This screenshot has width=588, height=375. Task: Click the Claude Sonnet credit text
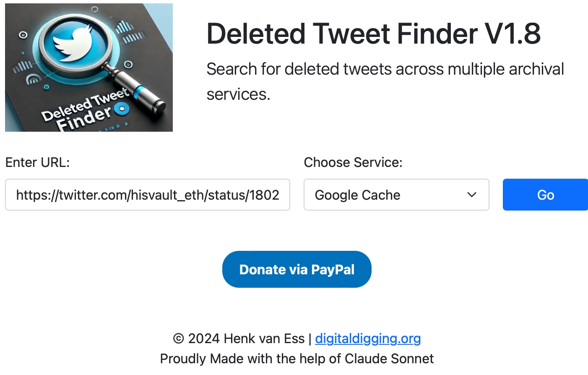[297, 359]
